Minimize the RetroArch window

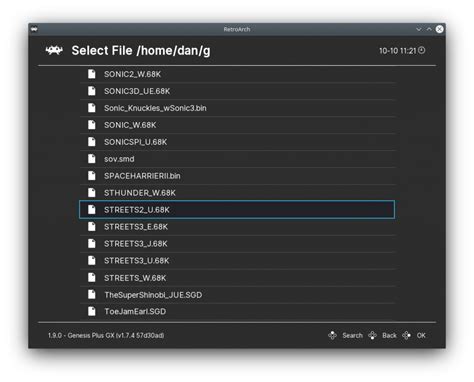419,29
